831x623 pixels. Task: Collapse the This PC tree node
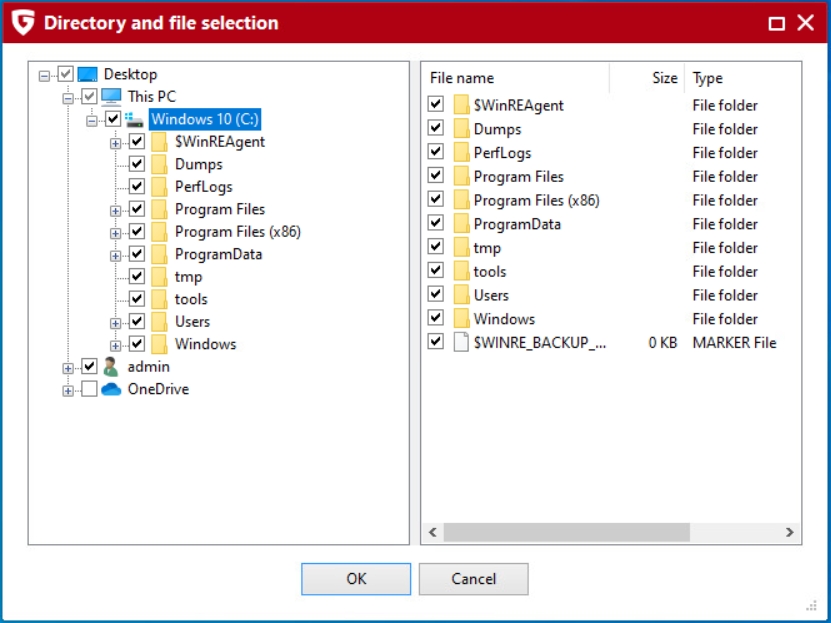(68, 99)
